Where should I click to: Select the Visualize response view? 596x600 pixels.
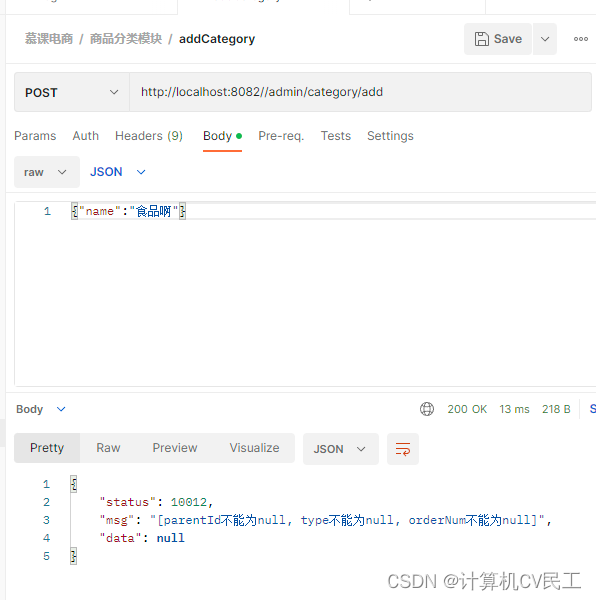point(254,448)
